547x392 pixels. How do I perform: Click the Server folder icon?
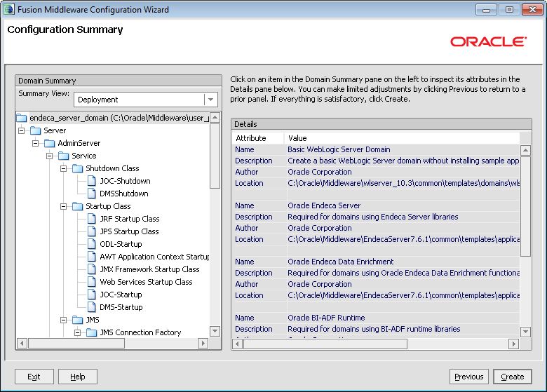36,130
